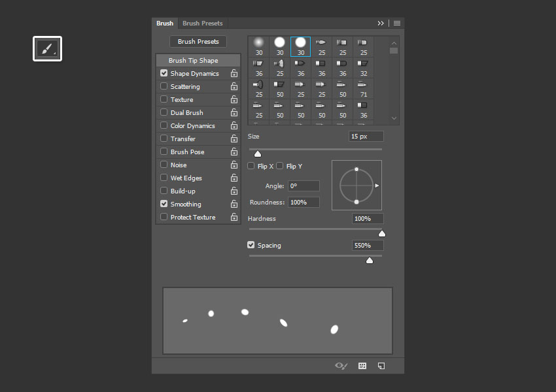Select the Brush tool icon
This screenshot has width=556, height=392.
47,48
